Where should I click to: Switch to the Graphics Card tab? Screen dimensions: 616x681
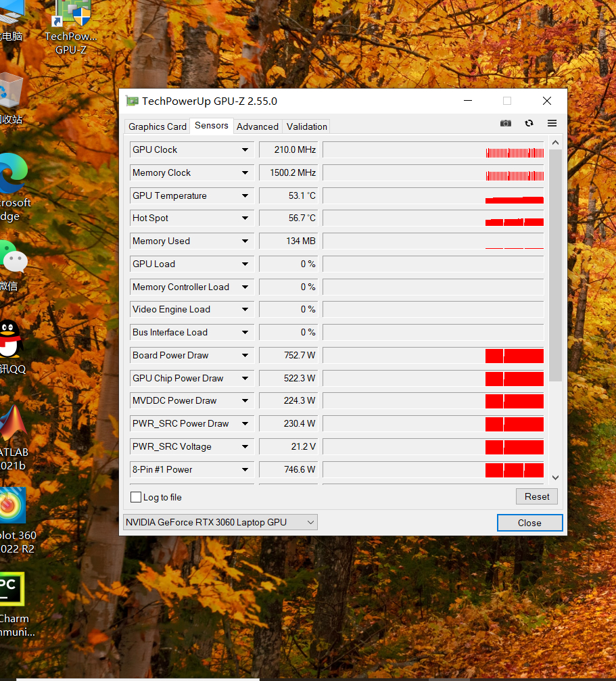click(x=157, y=126)
